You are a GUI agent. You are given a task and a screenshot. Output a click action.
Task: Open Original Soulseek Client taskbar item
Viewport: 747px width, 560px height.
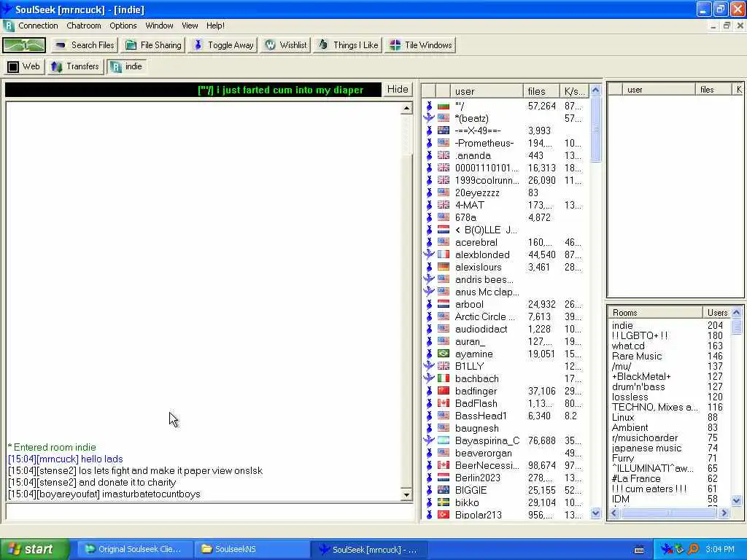click(133, 550)
